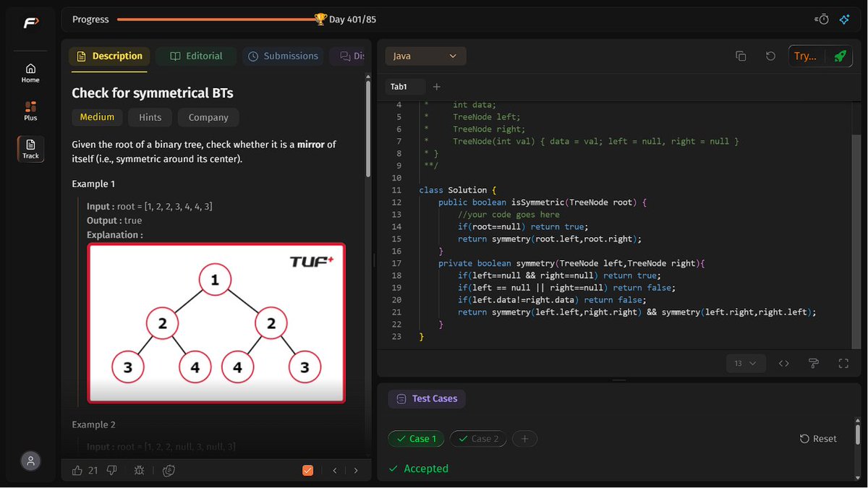Click the like count 21
This screenshot has width=868, height=488.
tap(93, 470)
